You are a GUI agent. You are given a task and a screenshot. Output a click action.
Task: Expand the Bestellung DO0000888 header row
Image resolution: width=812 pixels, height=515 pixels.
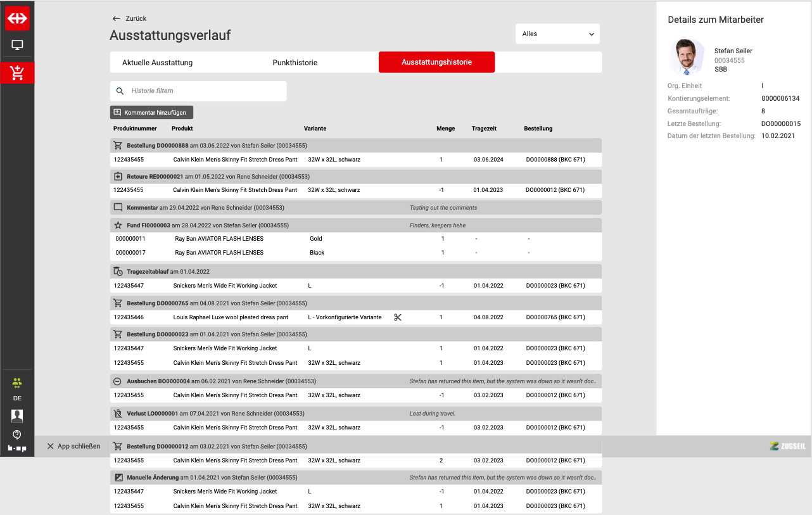[x=355, y=145]
